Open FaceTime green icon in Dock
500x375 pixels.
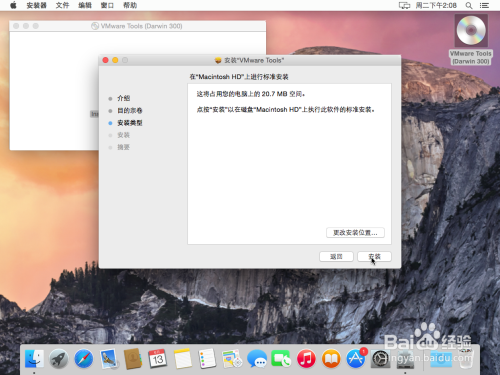click(281, 359)
